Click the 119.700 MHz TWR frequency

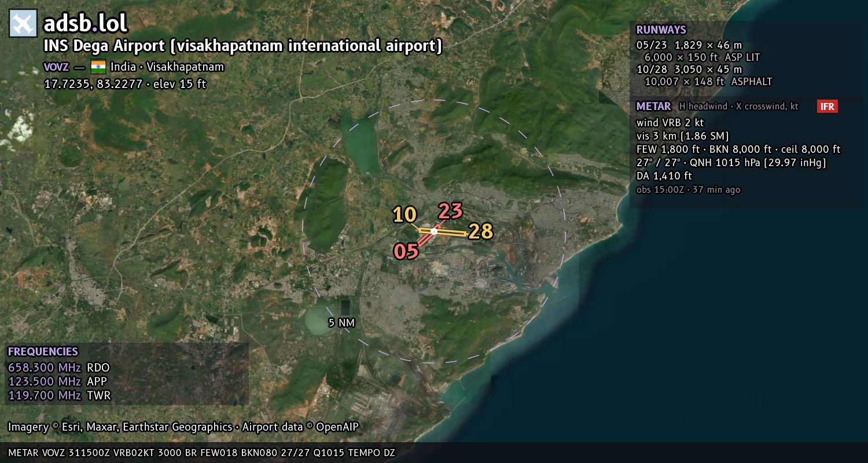tap(59, 395)
